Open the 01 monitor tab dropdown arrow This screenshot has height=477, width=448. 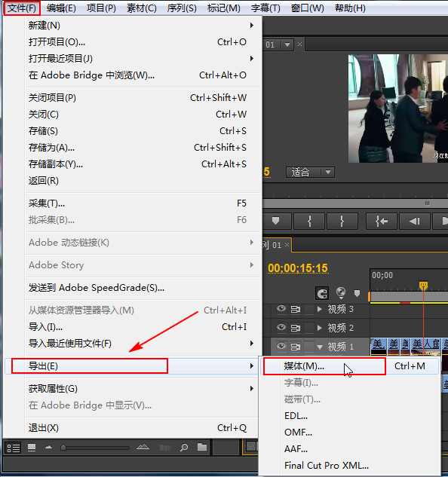287,44
